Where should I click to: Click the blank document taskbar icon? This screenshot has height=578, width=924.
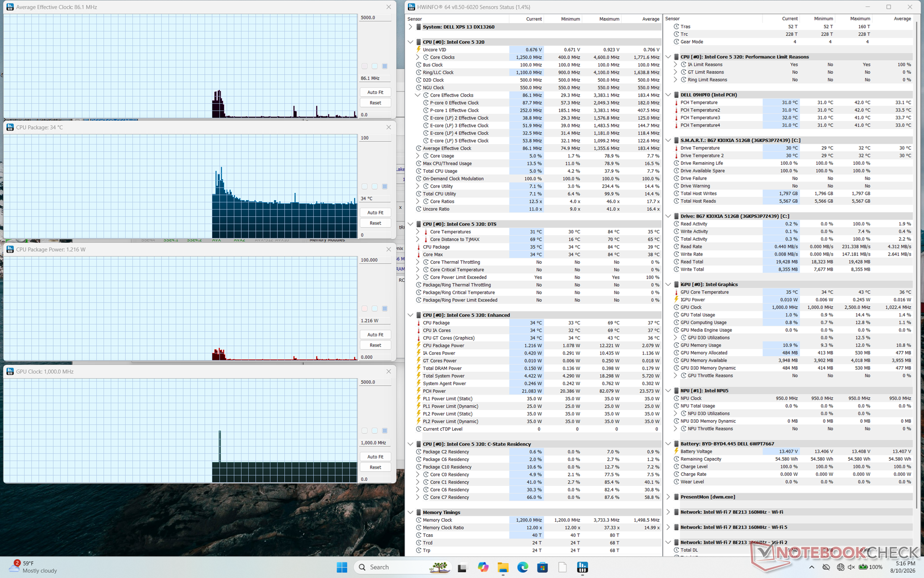coord(562,567)
